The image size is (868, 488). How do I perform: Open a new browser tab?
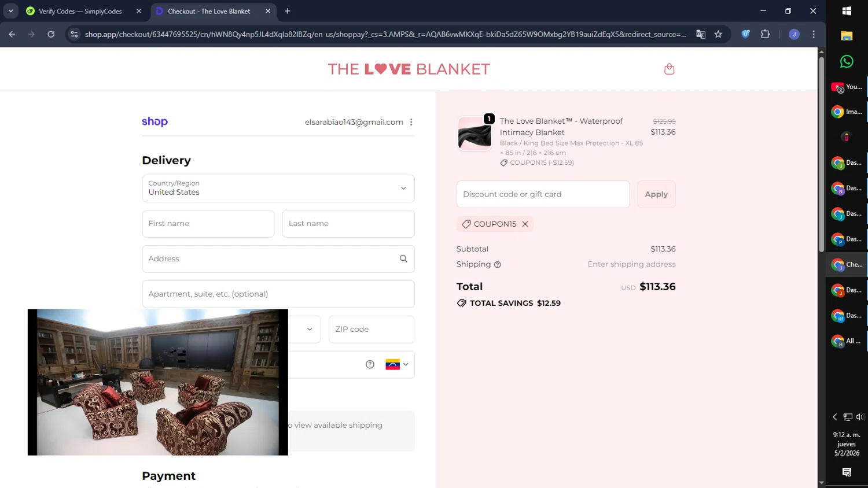pos(288,11)
